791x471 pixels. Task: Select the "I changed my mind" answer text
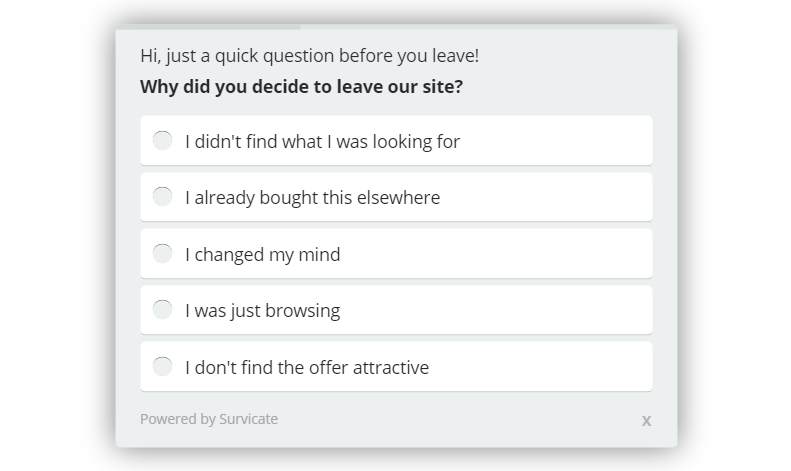coord(262,255)
